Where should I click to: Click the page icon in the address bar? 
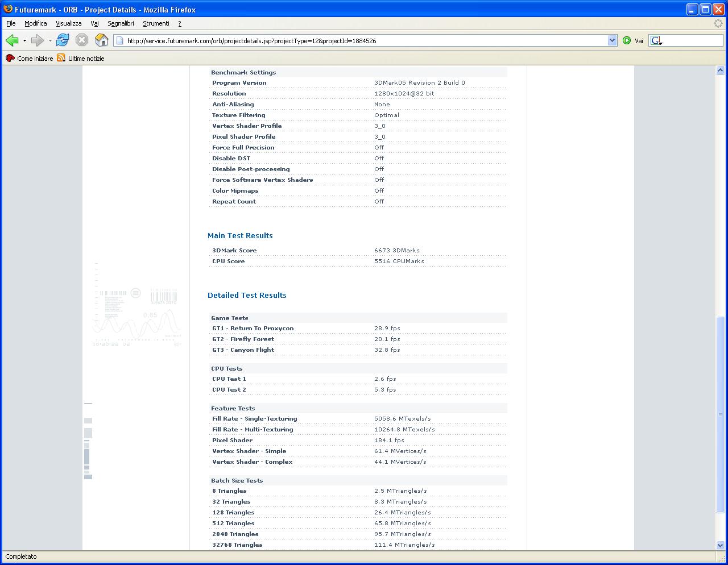coord(119,40)
